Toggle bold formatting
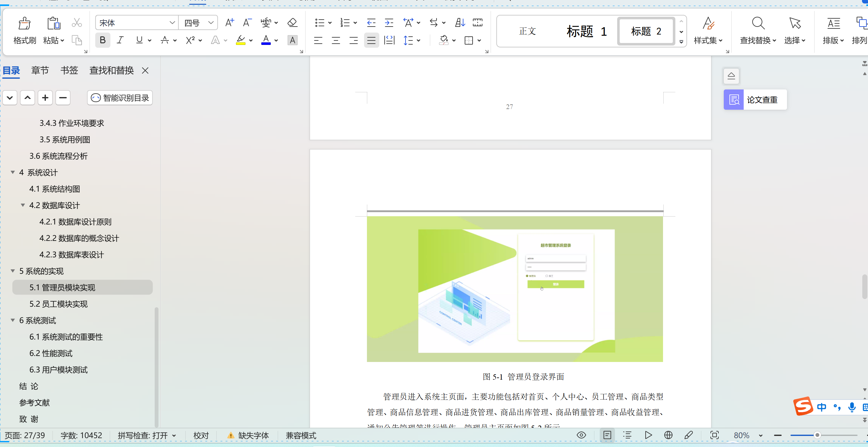The width and height of the screenshot is (868, 447). [x=103, y=41]
